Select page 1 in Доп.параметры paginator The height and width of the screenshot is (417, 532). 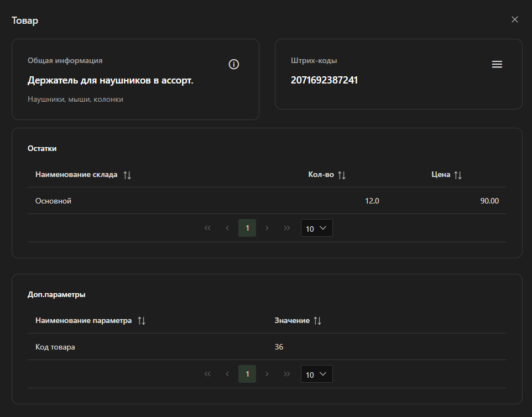[x=247, y=374]
